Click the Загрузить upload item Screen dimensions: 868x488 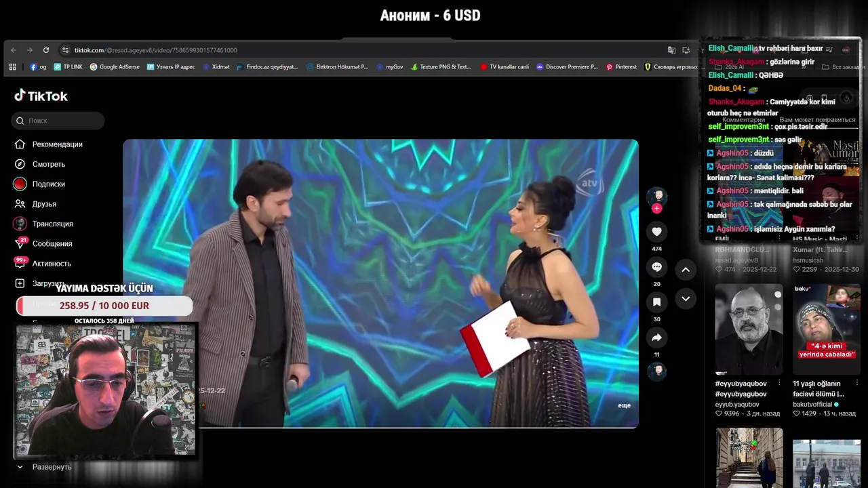point(39,283)
